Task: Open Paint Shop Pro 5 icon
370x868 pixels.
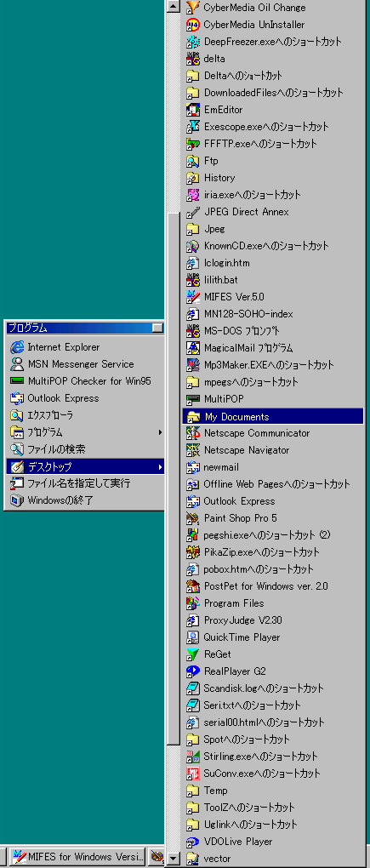Action: click(x=192, y=518)
